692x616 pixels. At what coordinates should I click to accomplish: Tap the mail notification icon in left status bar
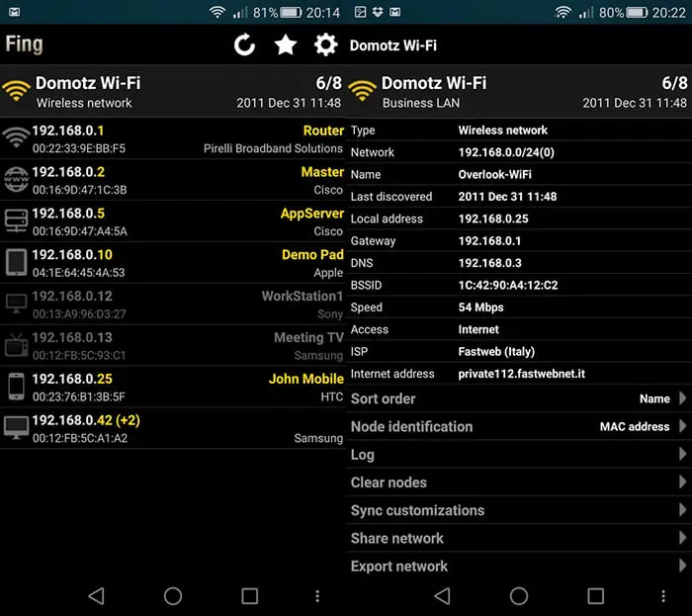click(14, 12)
